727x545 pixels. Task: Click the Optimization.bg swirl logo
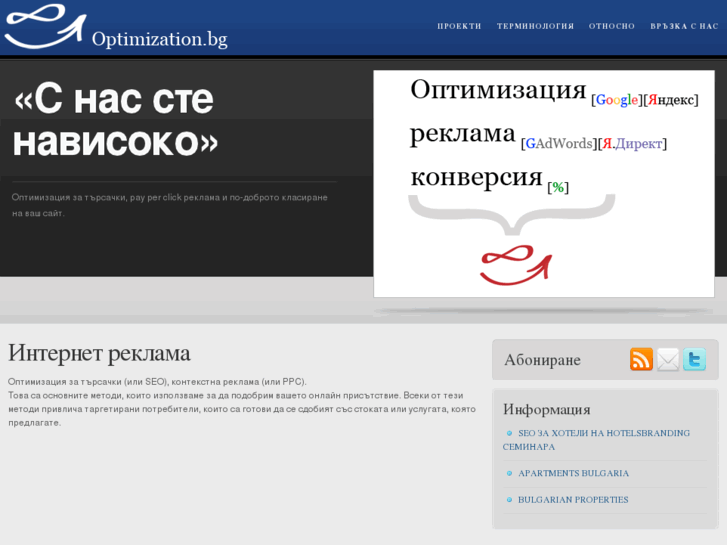[45, 27]
